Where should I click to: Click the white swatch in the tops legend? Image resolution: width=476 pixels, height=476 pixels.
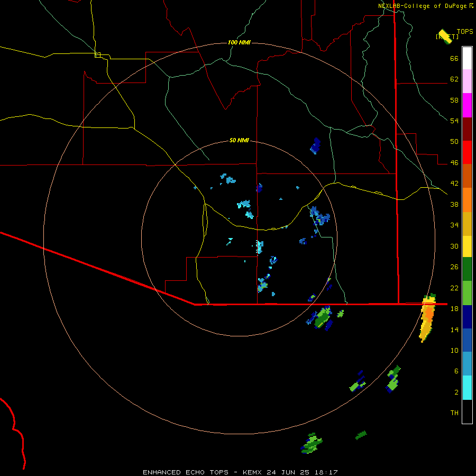(x=467, y=58)
